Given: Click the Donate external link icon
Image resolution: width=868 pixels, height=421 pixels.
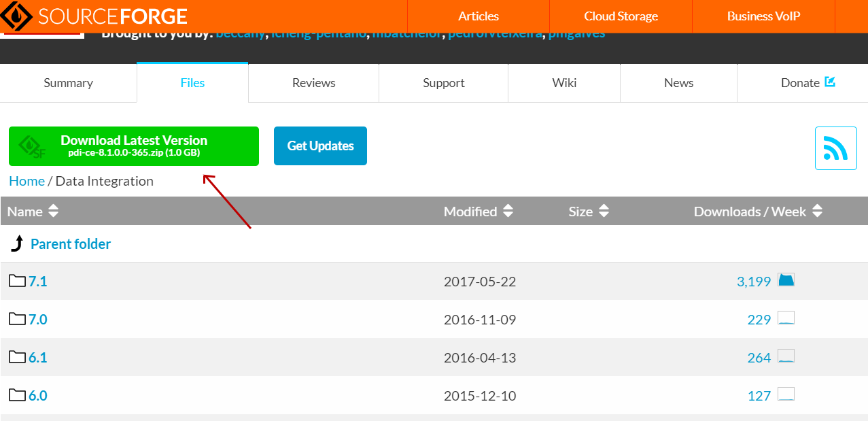Looking at the screenshot, I should (x=830, y=82).
